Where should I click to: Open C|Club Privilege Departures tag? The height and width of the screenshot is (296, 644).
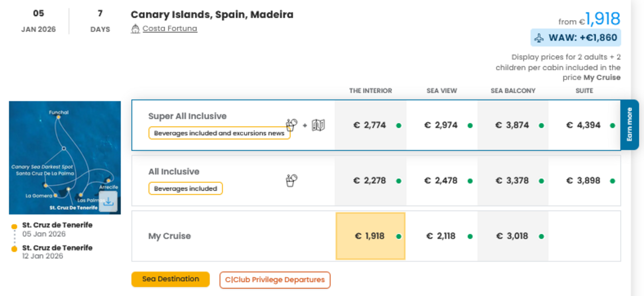tap(275, 280)
